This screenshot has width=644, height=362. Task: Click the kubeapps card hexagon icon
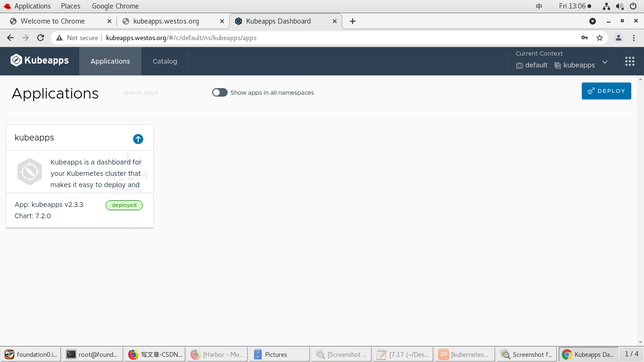click(30, 171)
